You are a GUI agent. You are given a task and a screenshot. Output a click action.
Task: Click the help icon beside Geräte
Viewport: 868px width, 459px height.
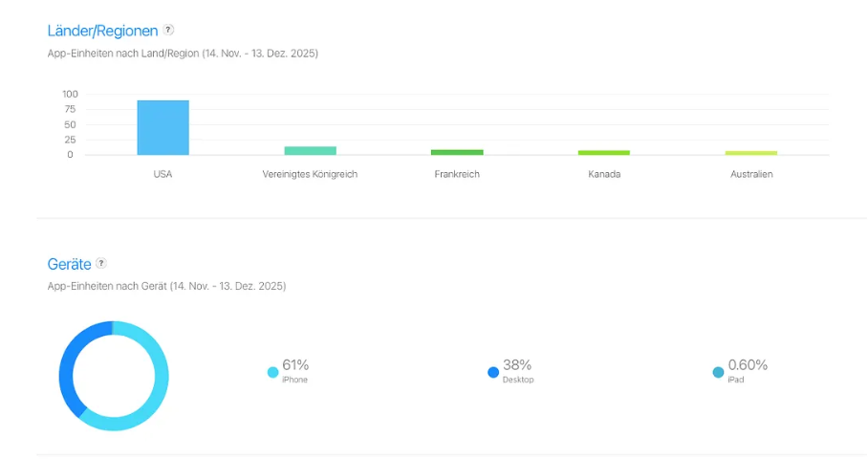coord(101,263)
